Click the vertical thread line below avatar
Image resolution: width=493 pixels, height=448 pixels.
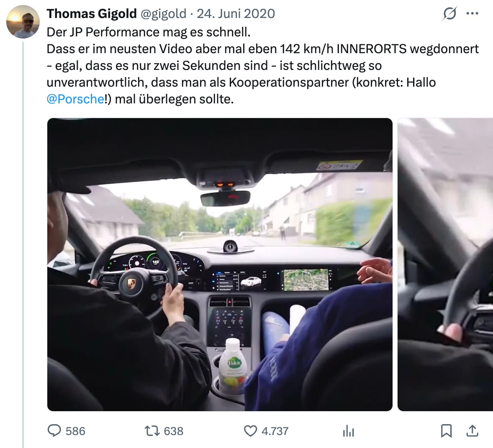23,245
